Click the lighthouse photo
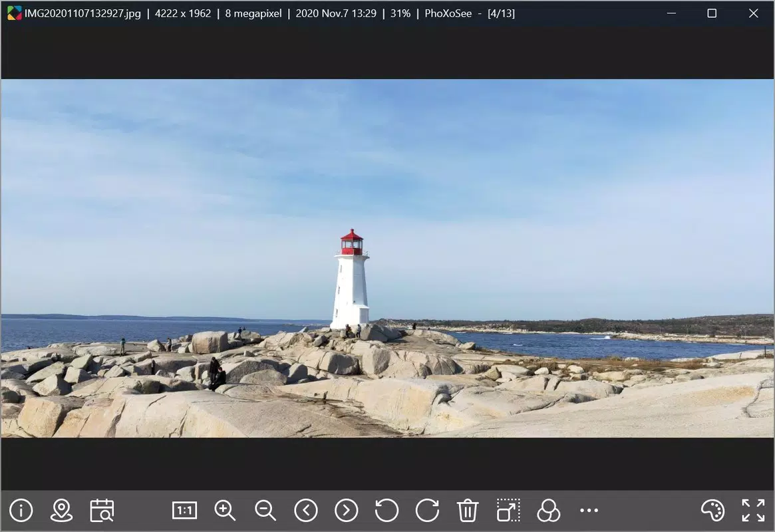Viewport: 775px width, 532px height. (x=387, y=258)
